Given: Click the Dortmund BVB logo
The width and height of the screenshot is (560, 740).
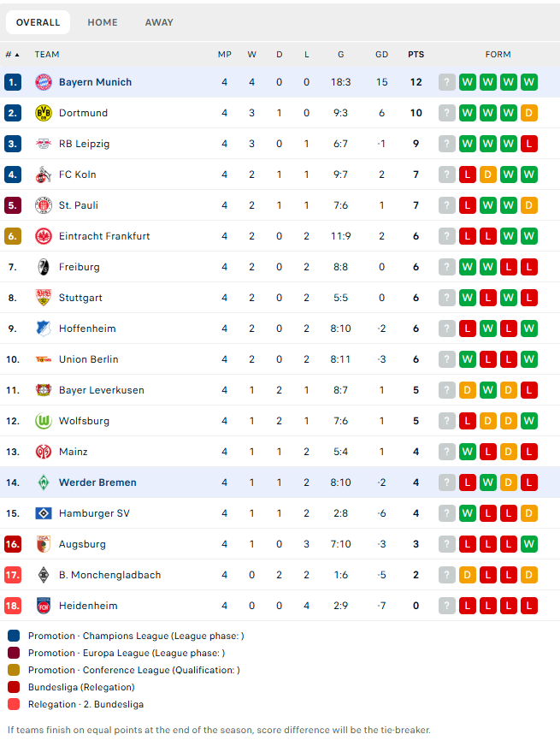Looking at the screenshot, I should 44,113.
